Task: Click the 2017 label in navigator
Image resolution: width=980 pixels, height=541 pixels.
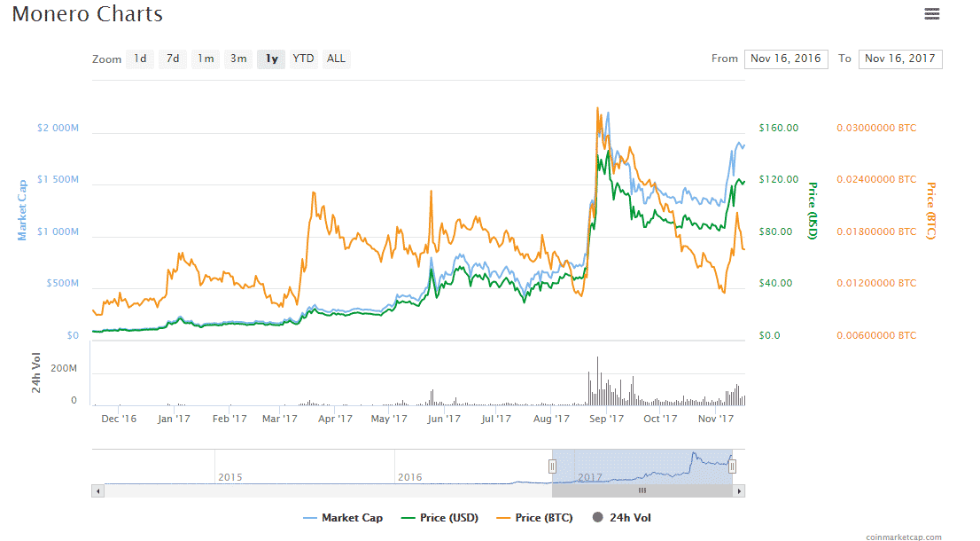Action: click(x=590, y=477)
